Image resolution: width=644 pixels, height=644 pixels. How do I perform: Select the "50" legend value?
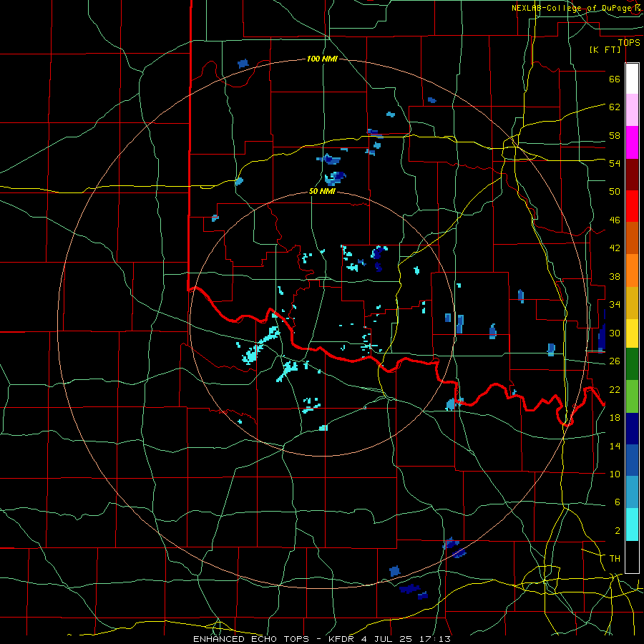point(615,192)
